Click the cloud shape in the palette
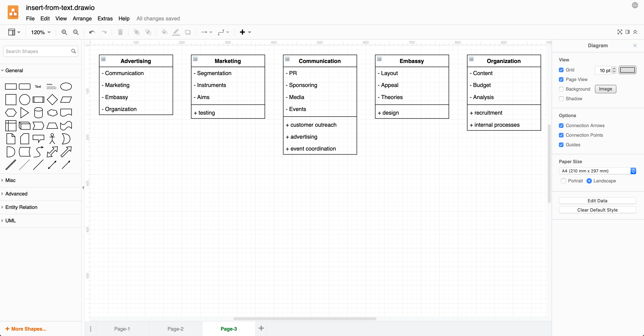 (52, 113)
